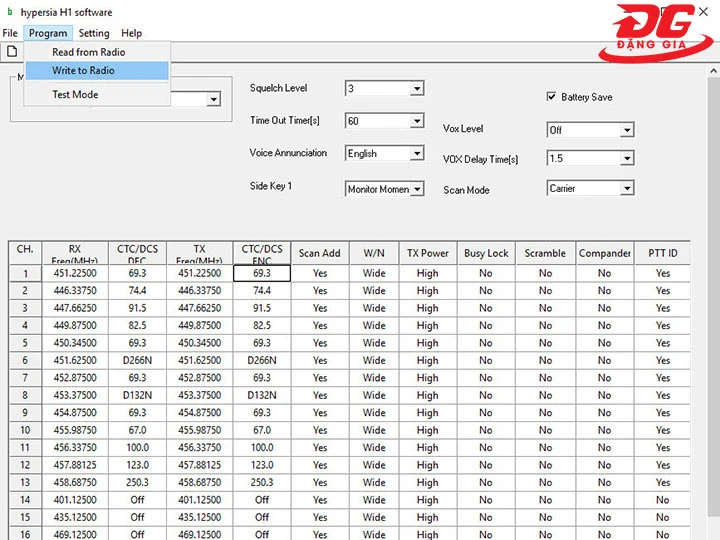Click the TX Power column header
Screen dimensions: 720x540
(x=428, y=253)
